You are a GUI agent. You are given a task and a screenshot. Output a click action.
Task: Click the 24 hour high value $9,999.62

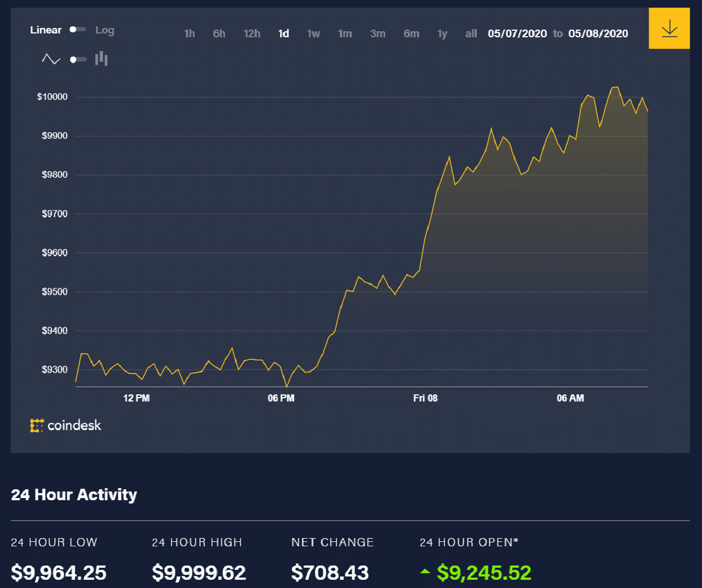[199, 573]
